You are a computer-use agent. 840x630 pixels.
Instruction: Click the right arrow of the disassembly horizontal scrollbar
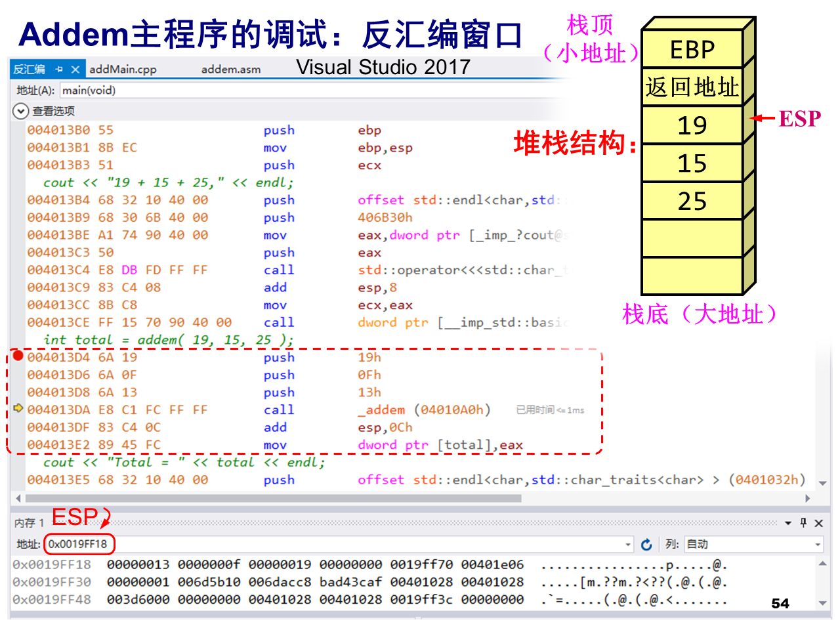(x=807, y=498)
